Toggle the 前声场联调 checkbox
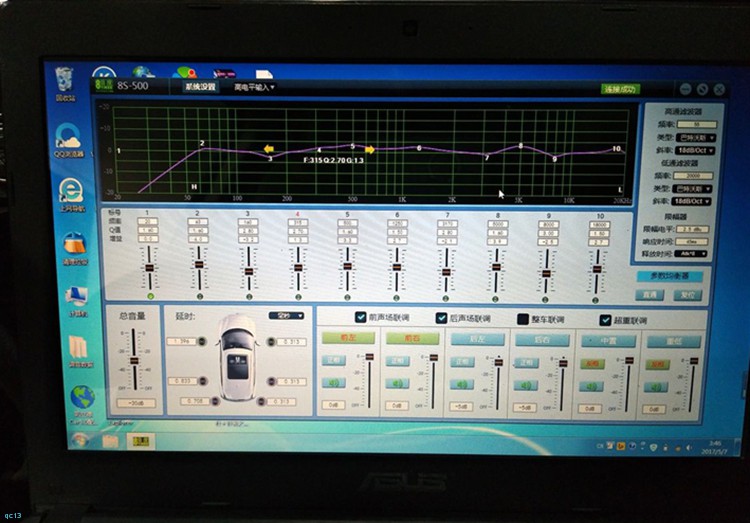Image resolution: width=750 pixels, height=523 pixels. 361,318
